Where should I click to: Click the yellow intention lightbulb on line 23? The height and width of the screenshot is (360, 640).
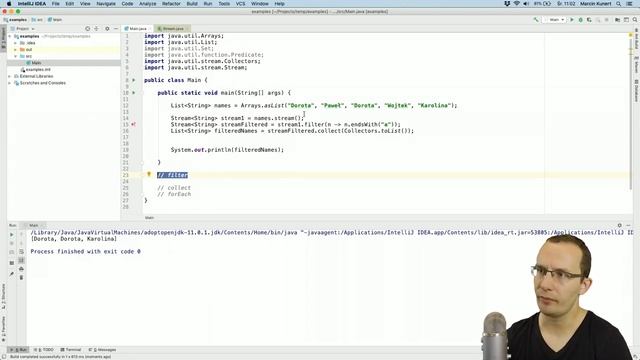[149, 174]
